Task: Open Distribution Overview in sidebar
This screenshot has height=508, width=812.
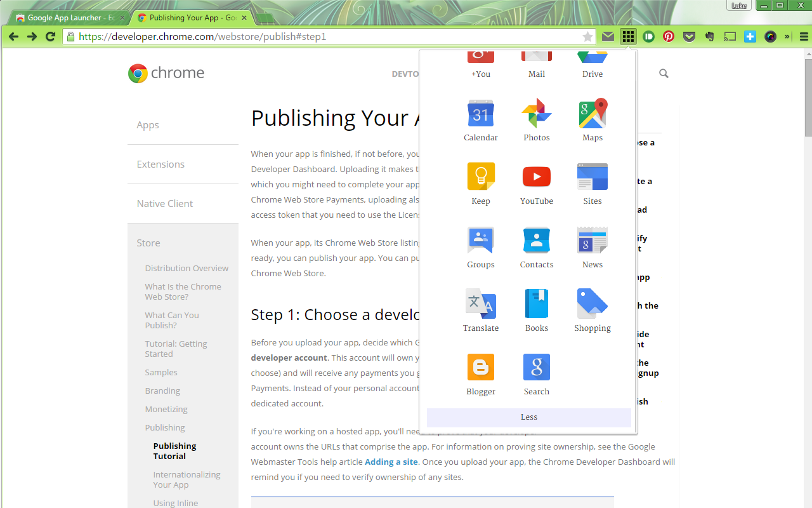Action: pyautogui.click(x=187, y=268)
